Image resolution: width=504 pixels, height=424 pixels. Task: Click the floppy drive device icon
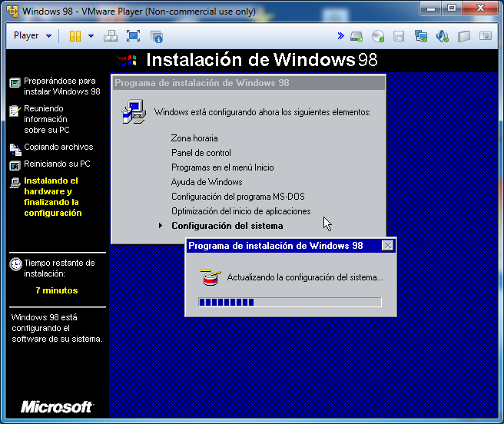399,36
